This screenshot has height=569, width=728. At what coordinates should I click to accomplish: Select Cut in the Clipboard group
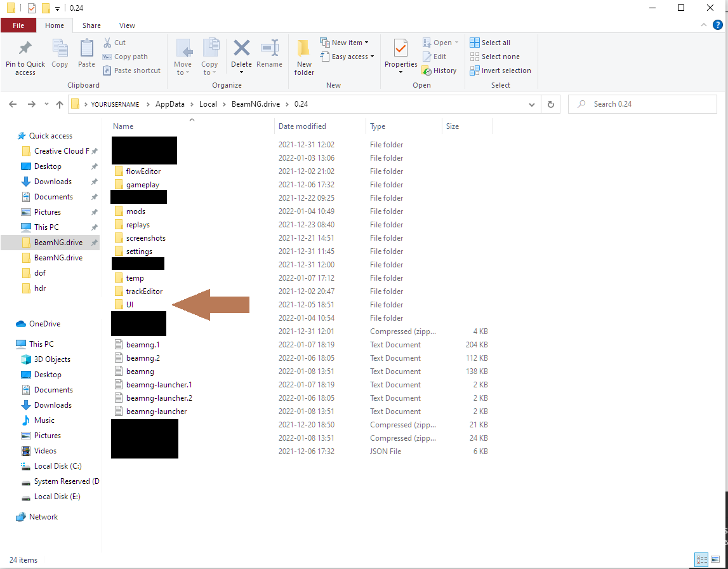click(114, 43)
